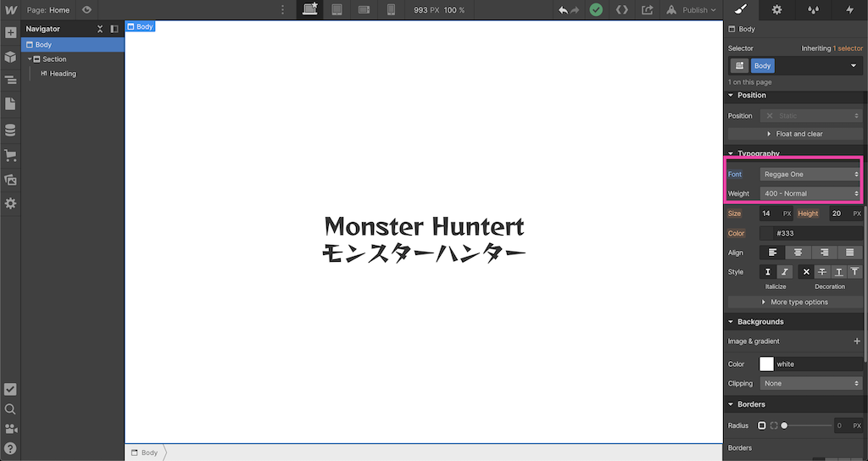Select Tablet breakpoint
Viewport: 868px width, 461px height.
click(x=337, y=10)
